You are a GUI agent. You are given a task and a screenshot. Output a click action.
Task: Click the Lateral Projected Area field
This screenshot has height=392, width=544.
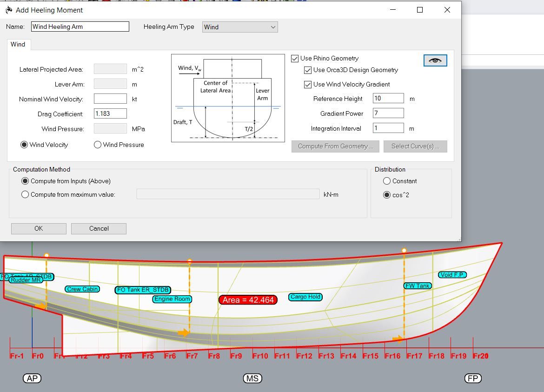110,69
